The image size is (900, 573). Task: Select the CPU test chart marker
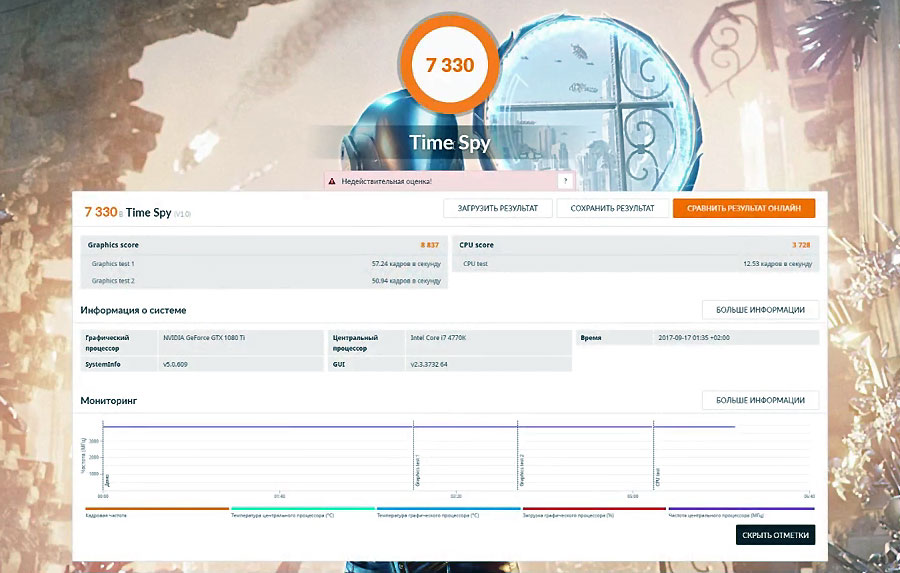(658, 477)
